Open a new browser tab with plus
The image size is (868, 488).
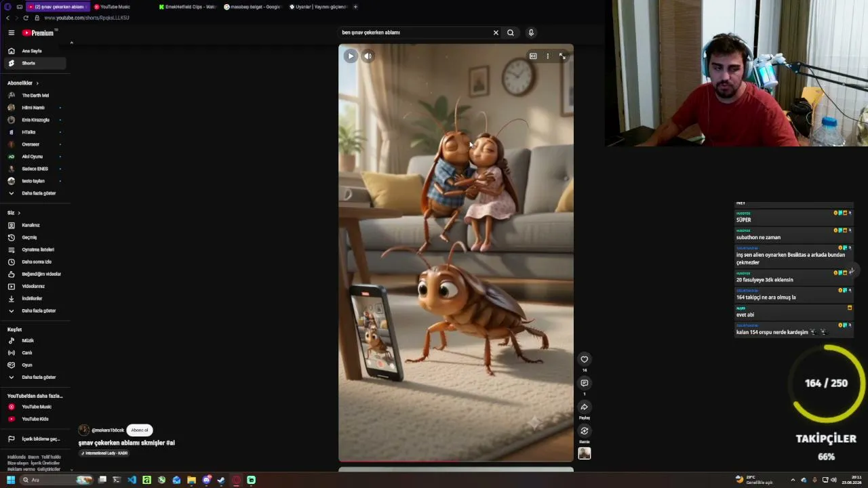pos(355,7)
